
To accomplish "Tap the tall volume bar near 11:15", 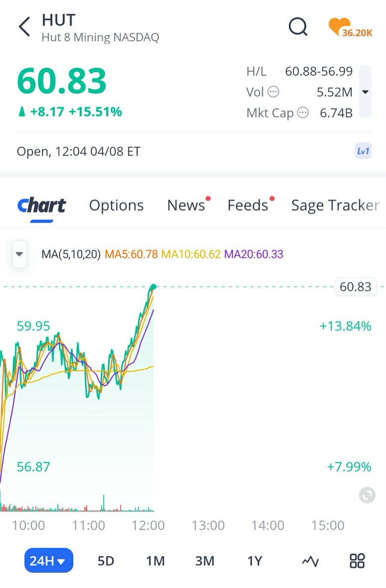I will pyautogui.click(x=103, y=503).
